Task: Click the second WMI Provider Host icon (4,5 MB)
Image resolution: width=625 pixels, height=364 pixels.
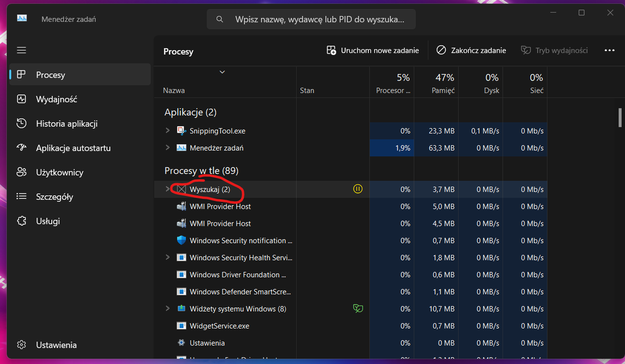Action: 182,223
